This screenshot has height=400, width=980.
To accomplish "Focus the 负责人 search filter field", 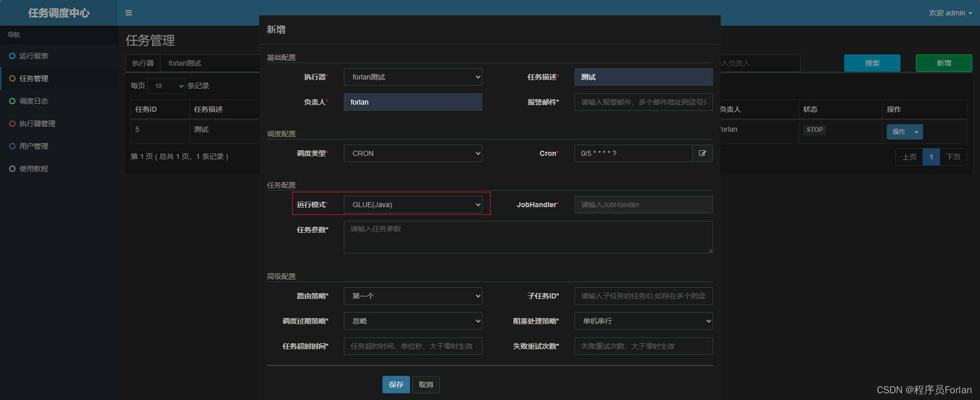I will point(761,63).
